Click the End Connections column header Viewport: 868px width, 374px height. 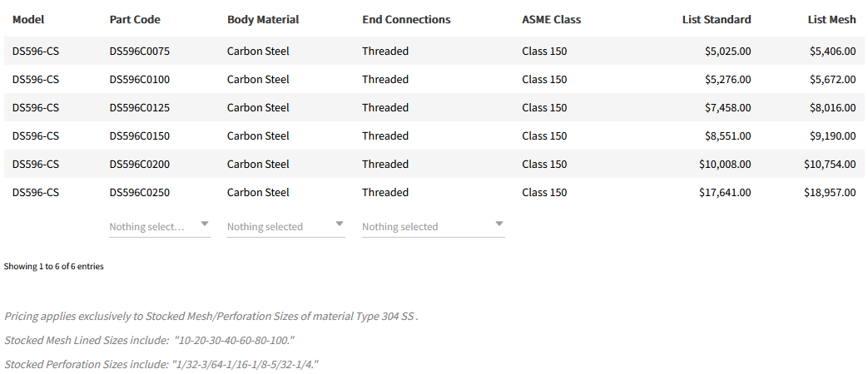[x=406, y=19]
